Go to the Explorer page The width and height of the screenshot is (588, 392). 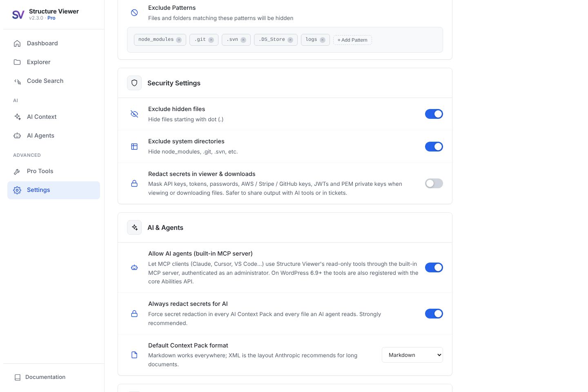[x=53, y=62]
